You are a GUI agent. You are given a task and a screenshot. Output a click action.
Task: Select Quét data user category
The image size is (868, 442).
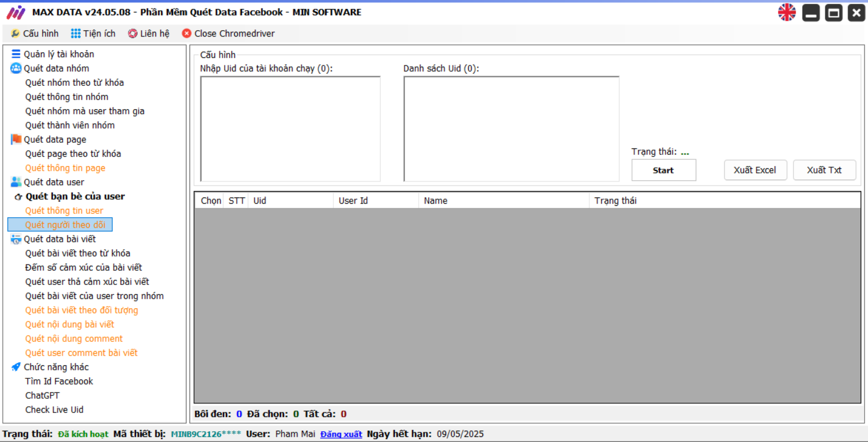coord(53,182)
